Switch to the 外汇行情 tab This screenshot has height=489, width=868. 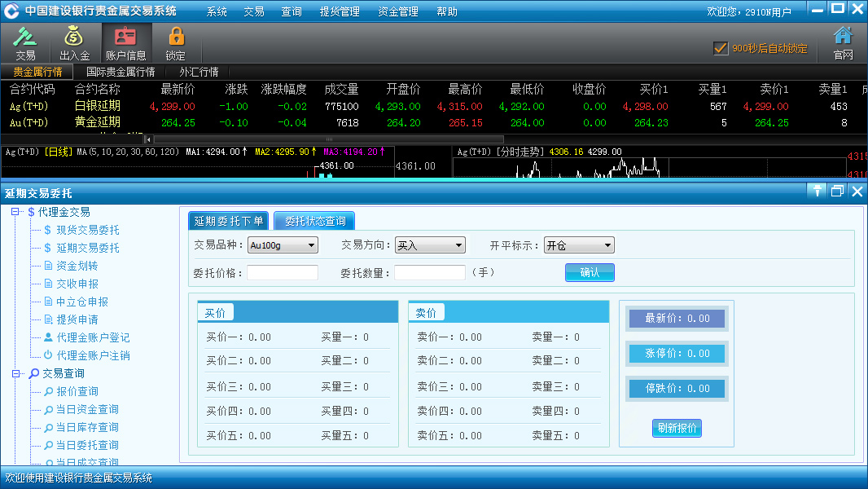pyautogui.click(x=199, y=72)
